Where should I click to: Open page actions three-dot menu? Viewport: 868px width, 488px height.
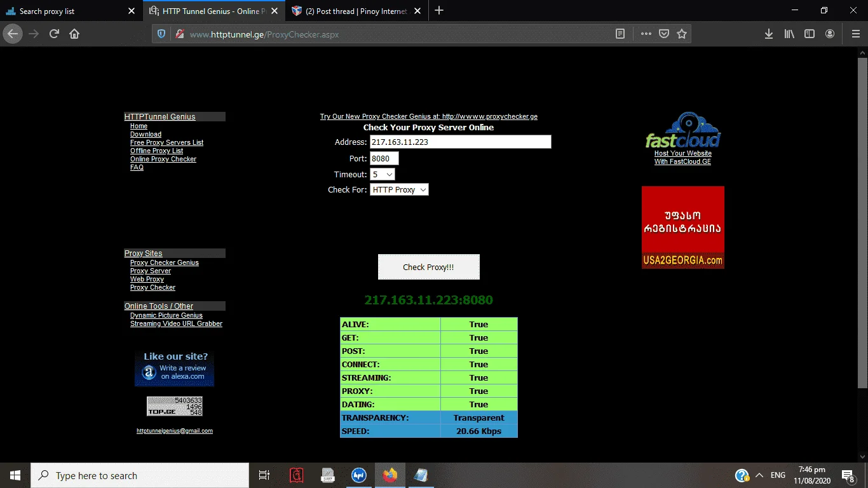pyautogui.click(x=646, y=34)
